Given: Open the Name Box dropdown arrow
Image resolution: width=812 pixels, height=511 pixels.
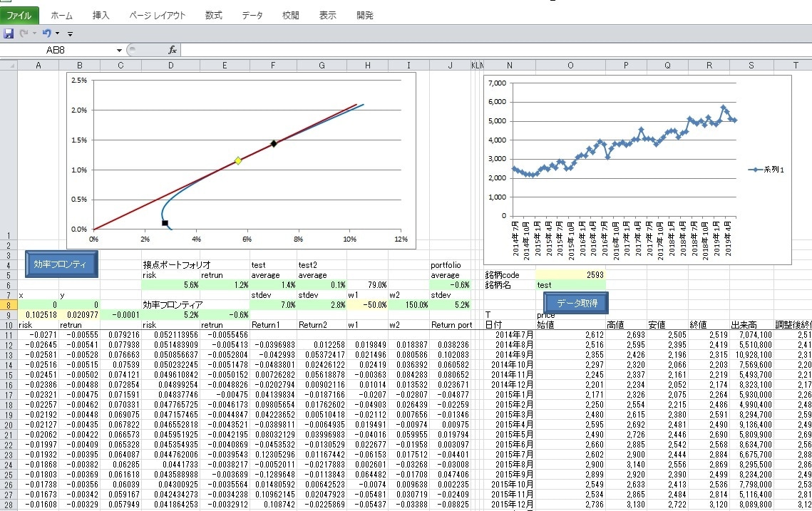Looking at the screenshot, I should tap(119, 50).
